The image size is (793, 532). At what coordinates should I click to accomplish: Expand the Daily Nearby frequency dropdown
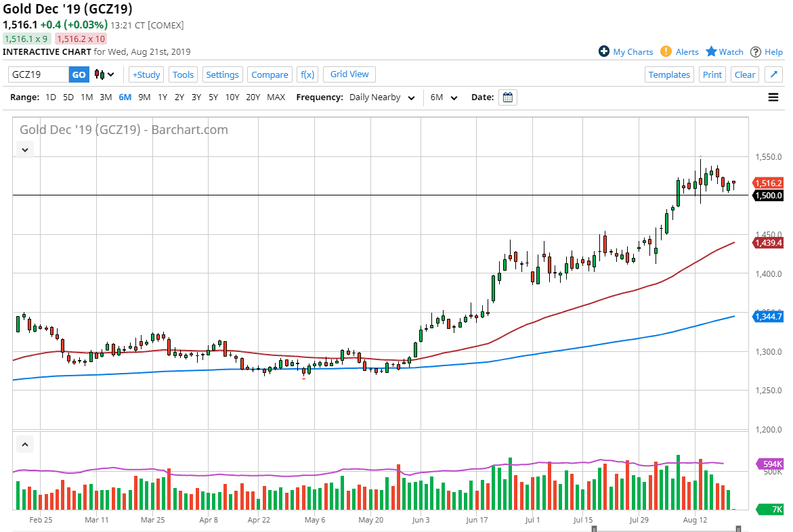coord(382,97)
